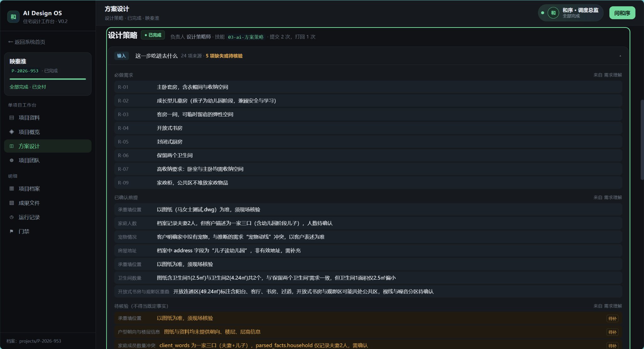Screen dimensions: 644x349
Task: Click the 卫生间数量 premise row
Action: (x=368, y=278)
